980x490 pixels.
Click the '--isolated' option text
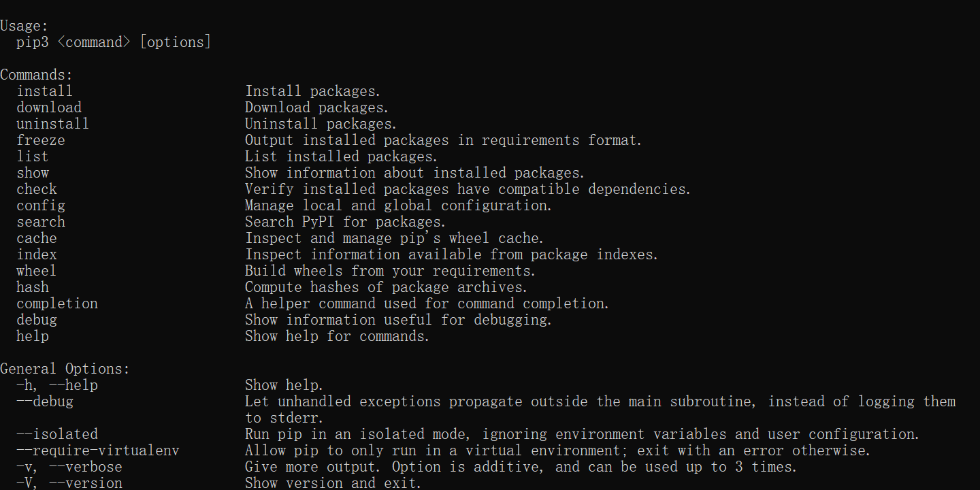[x=57, y=434]
